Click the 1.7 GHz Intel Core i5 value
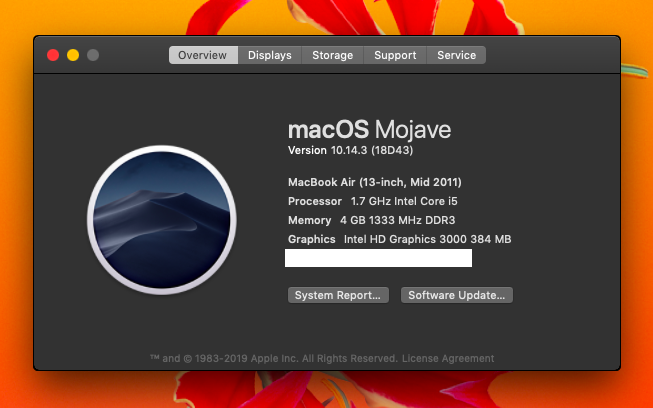The width and height of the screenshot is (653, 408). pyautogui.click(x=404, y=202)
